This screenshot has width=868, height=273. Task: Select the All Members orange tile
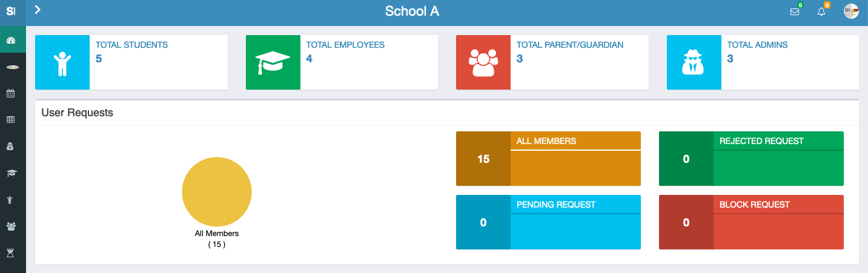pos(548,159)
